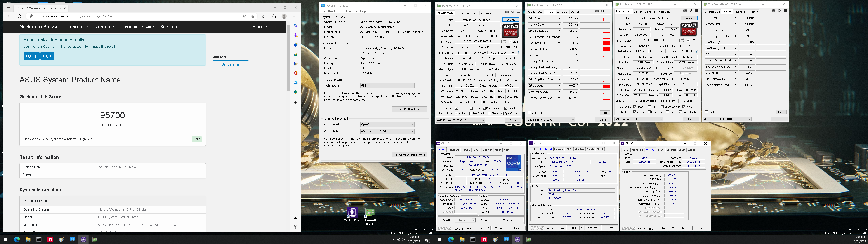The image size is (868, 244).
Task: Click the plus icon to customize Edge sidebar
Action: tap(295, 102)
